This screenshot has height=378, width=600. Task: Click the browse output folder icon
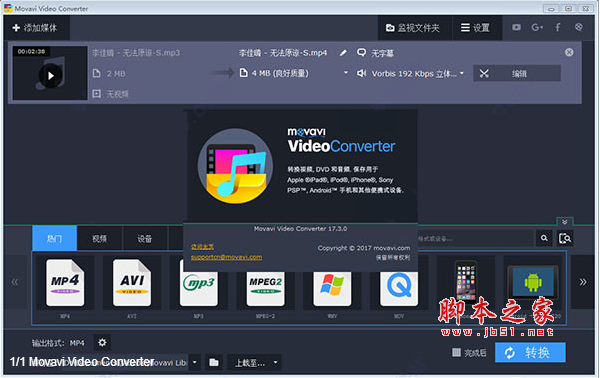click(214, 362)
